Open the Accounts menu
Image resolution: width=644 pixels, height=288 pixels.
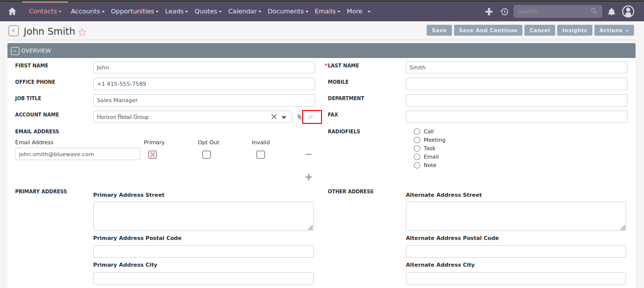pyautogui.click(x=88, y=11)
